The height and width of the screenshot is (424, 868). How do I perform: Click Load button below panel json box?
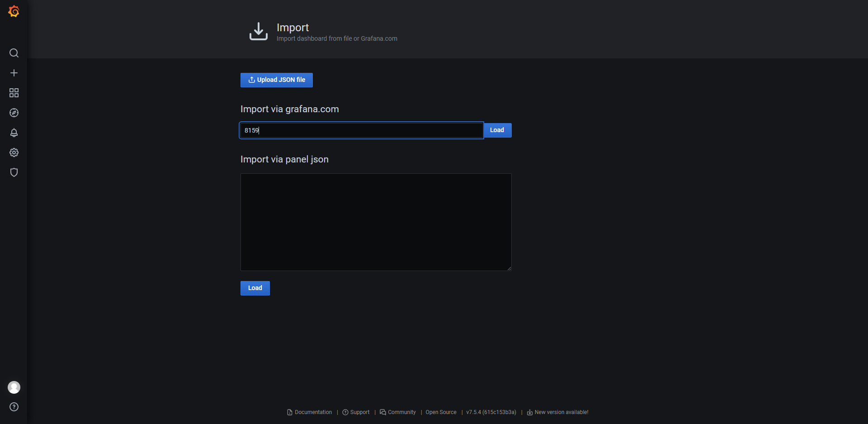click(255, 288)
